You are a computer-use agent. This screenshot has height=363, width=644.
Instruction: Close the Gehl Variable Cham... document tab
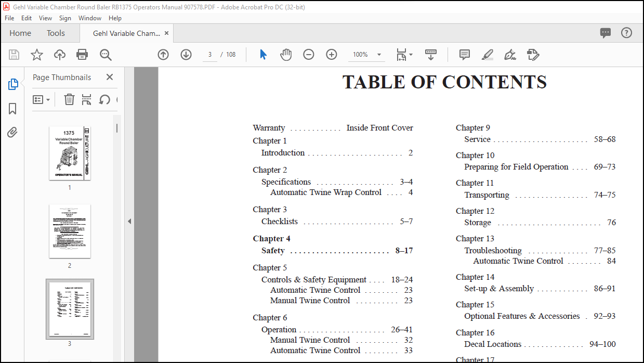[166, 33]
